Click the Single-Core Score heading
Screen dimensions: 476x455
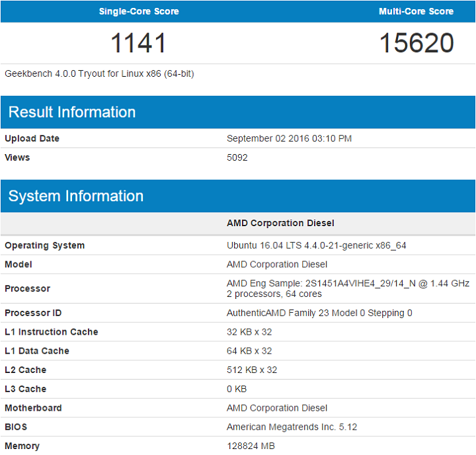pyautogui.click(x=139, y=11)
